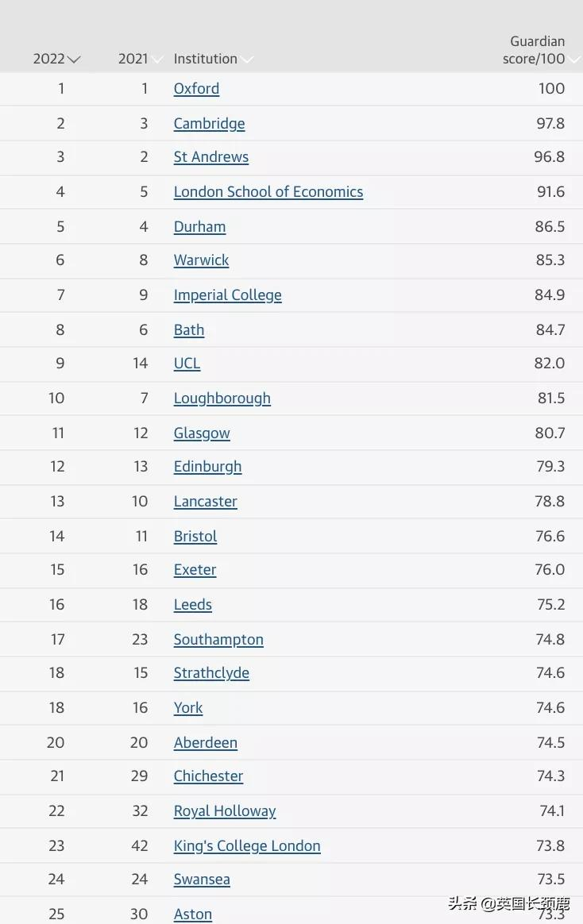
Task: Visit the Edinburgh link
Action: pos(207,467)
